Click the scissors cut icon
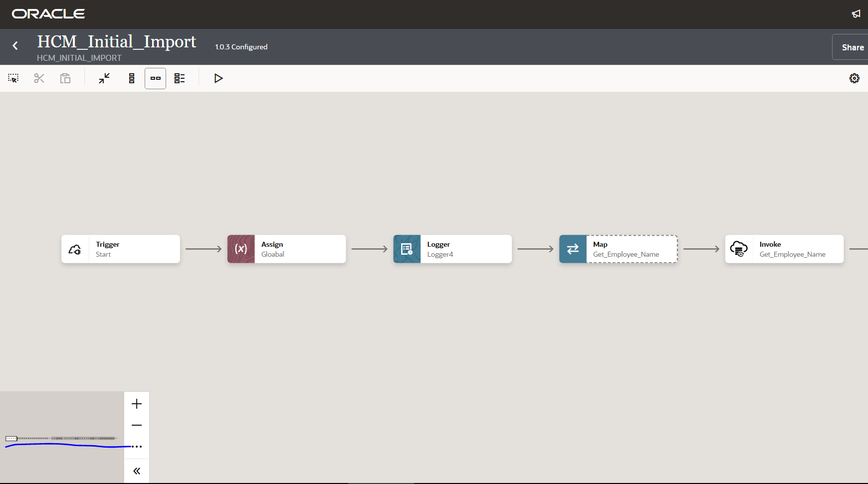 39,78
